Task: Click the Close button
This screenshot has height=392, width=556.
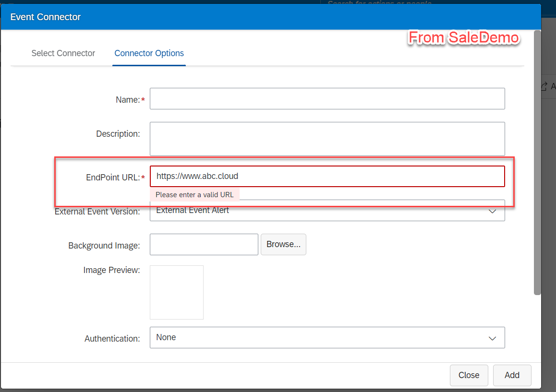Action: (x=469, y=375)
